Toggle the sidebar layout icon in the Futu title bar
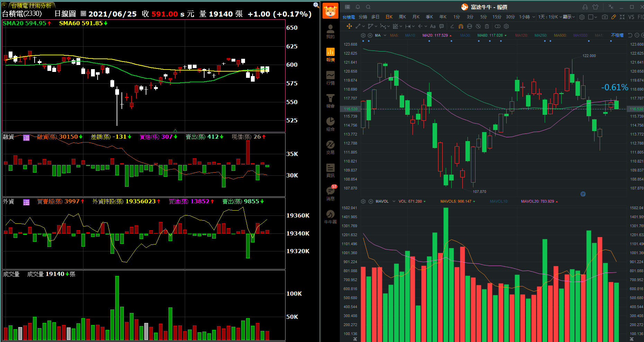This screenshot has height=342, width=644. pyautogui.click(x=347, y=7)
